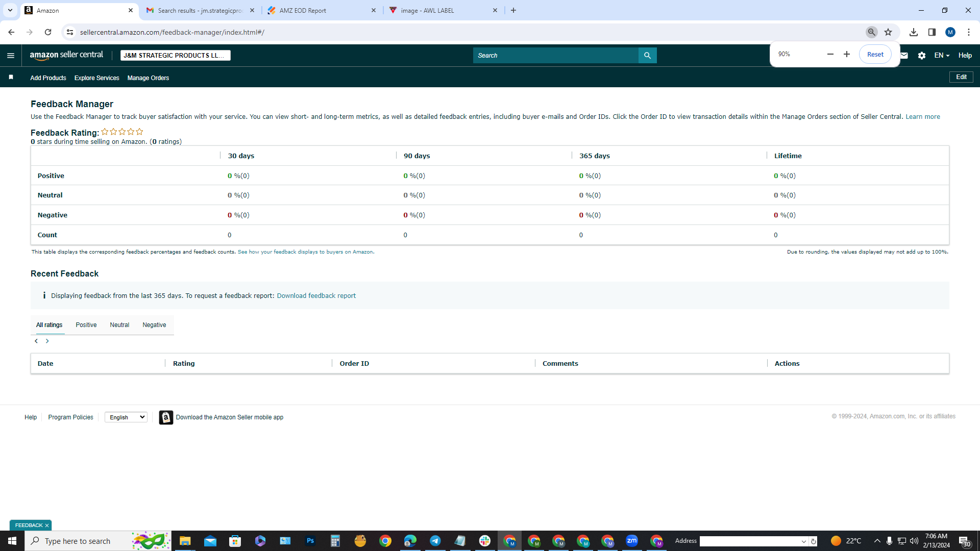This screenshot has width=980, height=551.
Task: Go to next feedback page arrow
Action: (47, 341)
